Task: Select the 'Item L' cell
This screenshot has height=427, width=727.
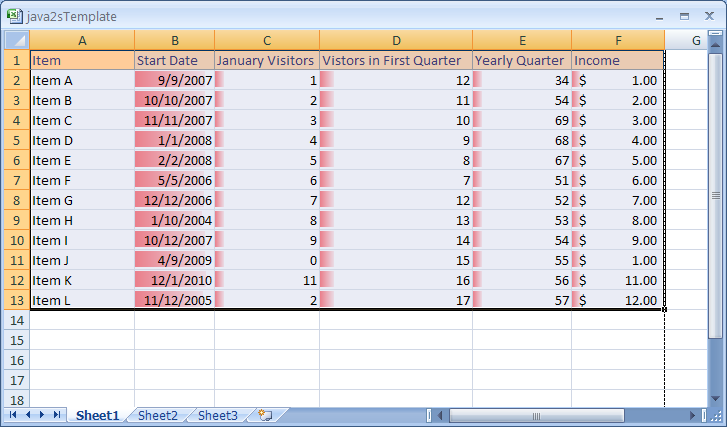Action: pyautogui.click(x=82, y=300)
